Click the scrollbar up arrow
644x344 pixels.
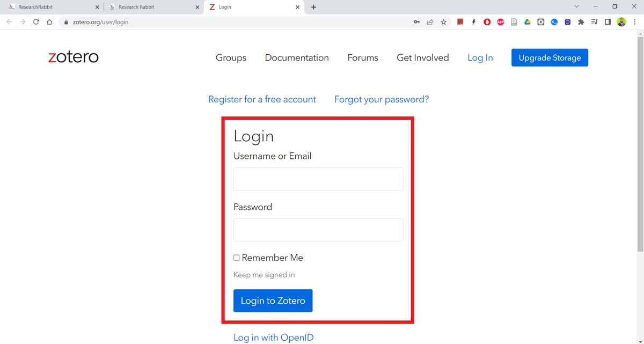[640, 33]
